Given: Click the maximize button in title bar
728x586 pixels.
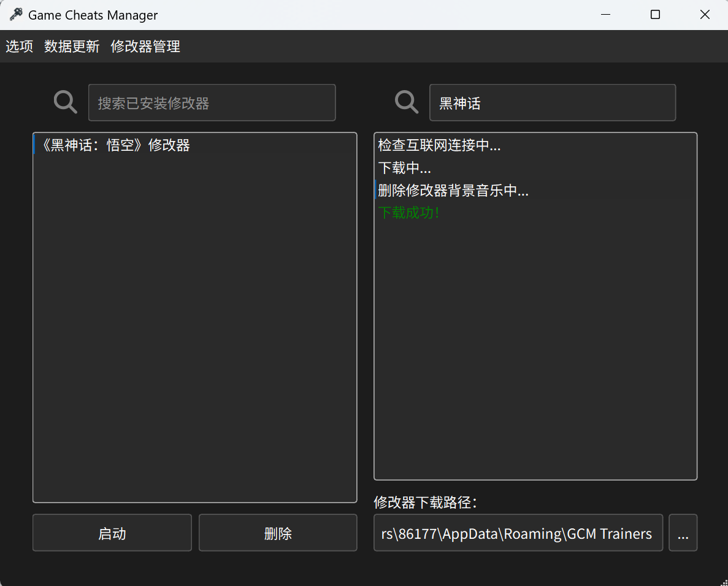Looking at the screenshot, I should tap(655, 14).
